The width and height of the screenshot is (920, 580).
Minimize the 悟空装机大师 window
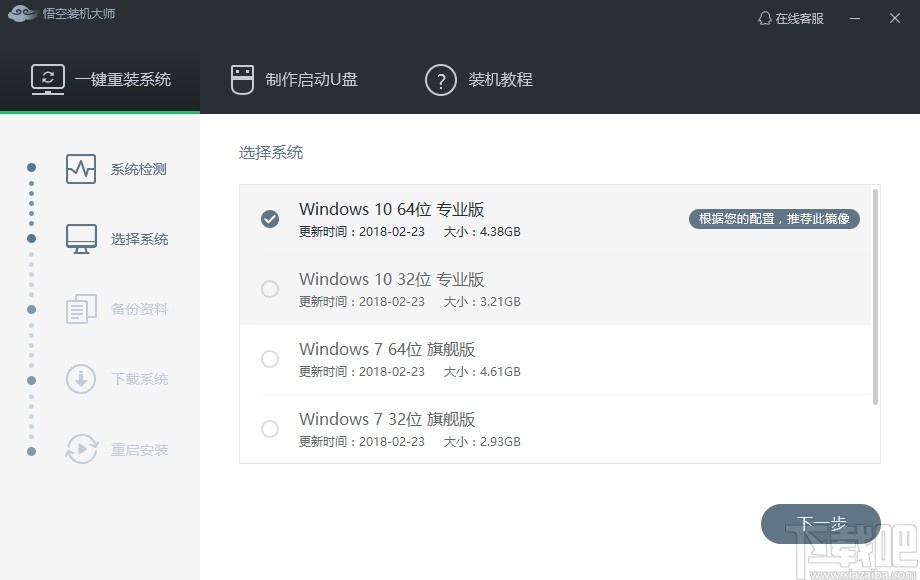pos(855,18)
